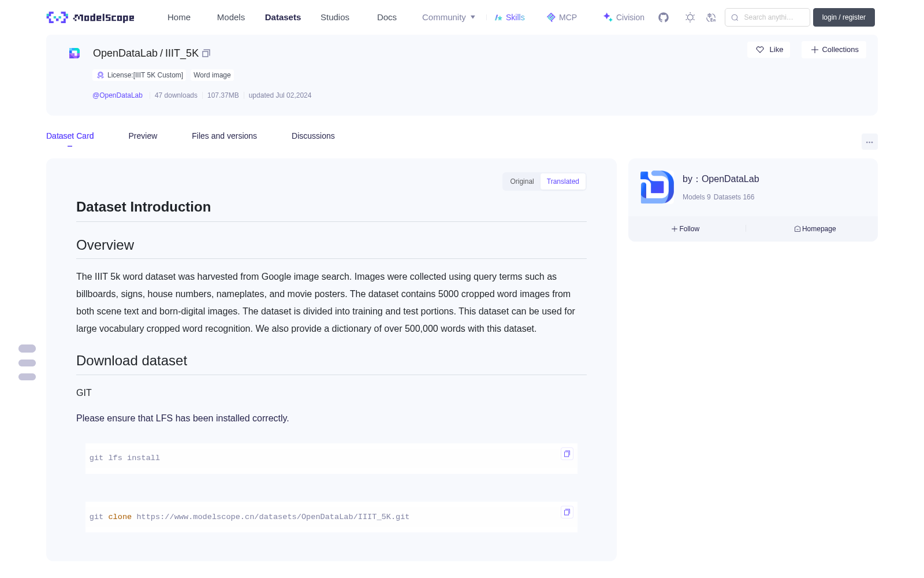Screen dimensions: 924x578
Task: Open the ModelScope logo homepage
Action: [x=90, y=17]
